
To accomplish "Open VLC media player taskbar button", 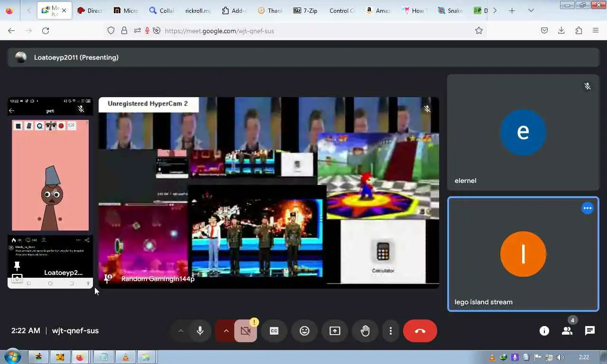I will point(125,357).
